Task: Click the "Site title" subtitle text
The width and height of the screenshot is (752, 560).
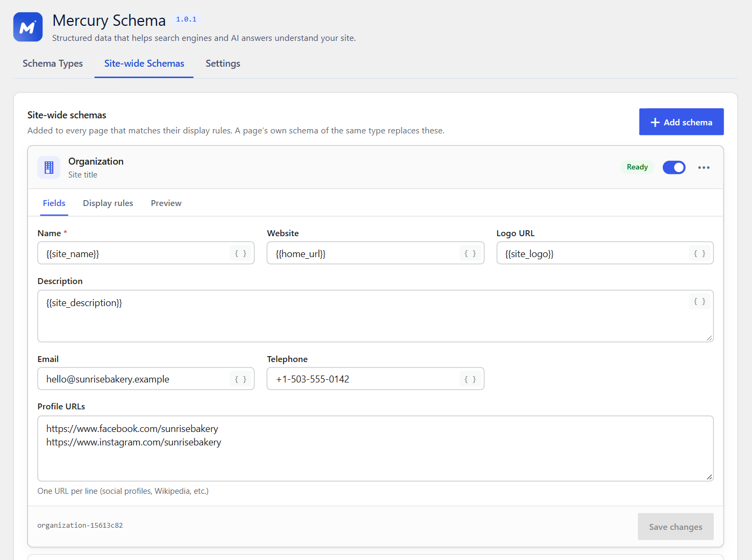Action: click(x=83, y=175)
